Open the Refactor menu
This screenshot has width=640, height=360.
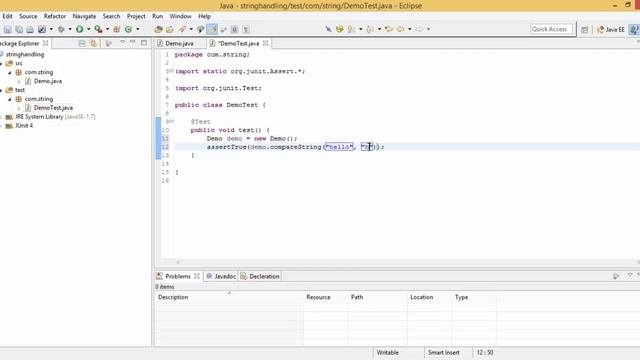pyautogui.click(x=55, y=16)
